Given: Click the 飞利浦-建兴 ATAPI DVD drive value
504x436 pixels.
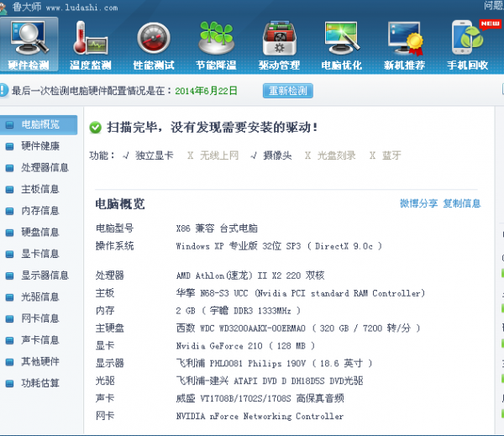Looking at the screenshot, I should pos(270,381).
